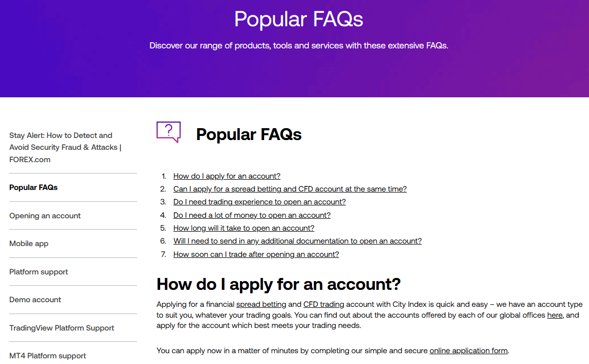This screenshot has height=364, width=589.
Task: Open the Stay Alert security fraud article
Action: pyautogui.click(x=65, y=147)
